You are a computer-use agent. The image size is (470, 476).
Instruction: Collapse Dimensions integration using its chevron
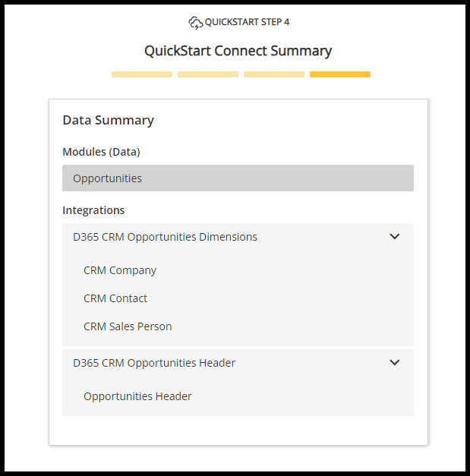(x=394, y=237)
